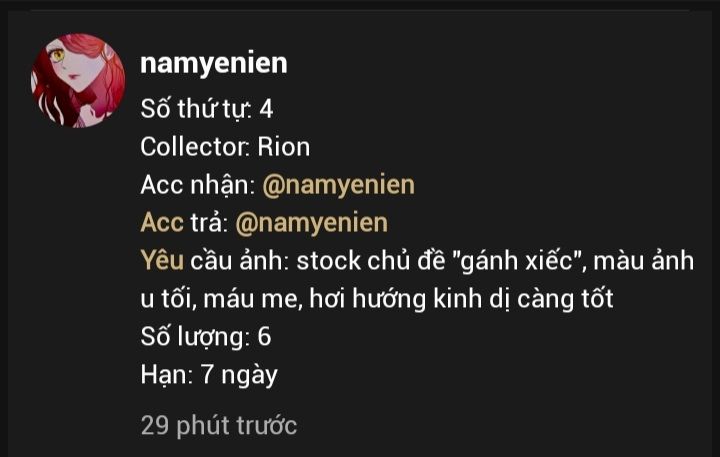Image resolution: width=720 pixels, height=457 pixels.
Task: Select the 'Số thứ tự: 4' line
Action: pyautogui.click(x=207, y=109)
